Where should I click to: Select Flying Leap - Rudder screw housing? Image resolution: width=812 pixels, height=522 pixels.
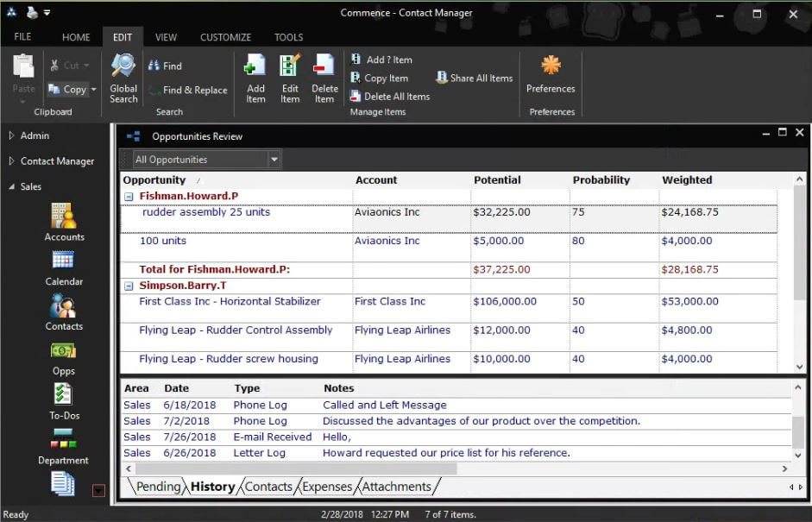click(x=449, y=362)
